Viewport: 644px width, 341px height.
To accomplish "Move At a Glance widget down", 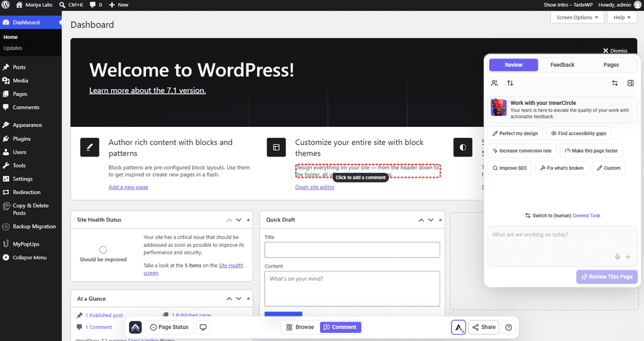I will click(238, 299).
